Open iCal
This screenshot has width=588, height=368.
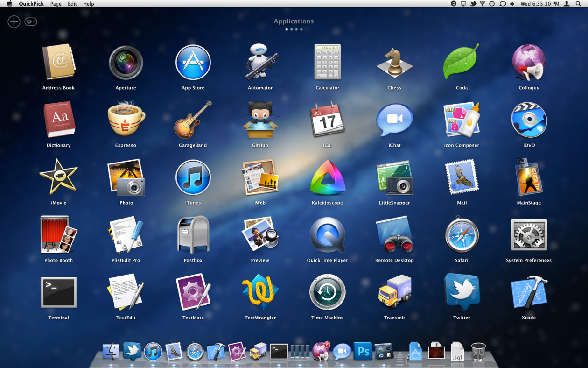(x=327, y=120)
